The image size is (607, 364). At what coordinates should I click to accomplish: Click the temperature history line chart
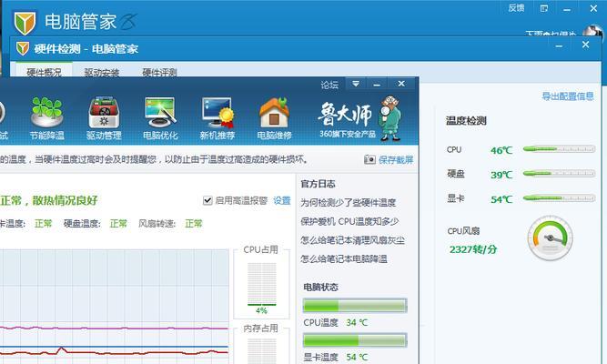(x=115, y=306)
